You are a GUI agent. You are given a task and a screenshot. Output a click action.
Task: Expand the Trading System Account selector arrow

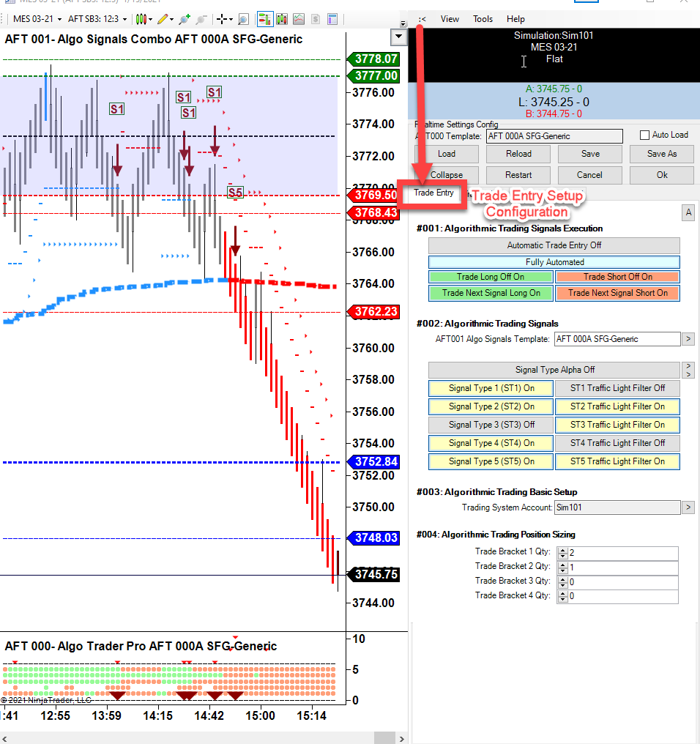click(x=688, y=507)
